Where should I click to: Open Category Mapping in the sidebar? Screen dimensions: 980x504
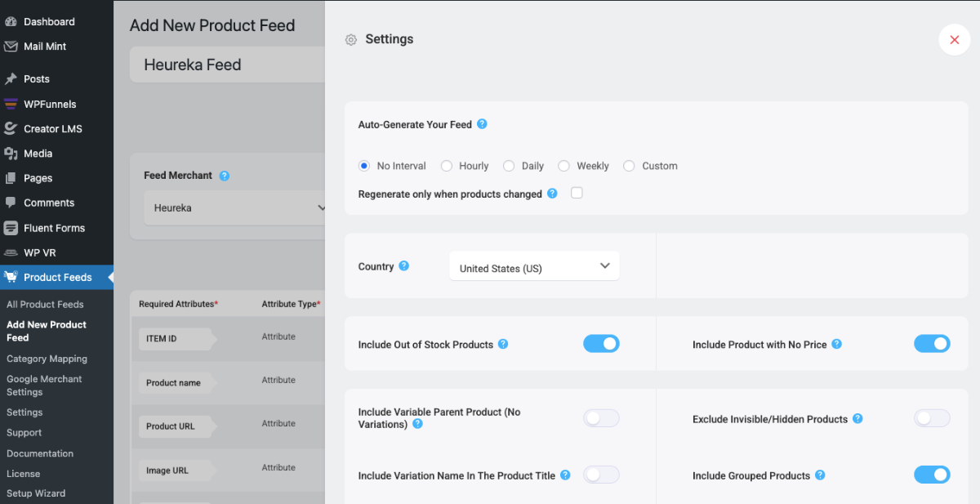(x=47, y=359)
